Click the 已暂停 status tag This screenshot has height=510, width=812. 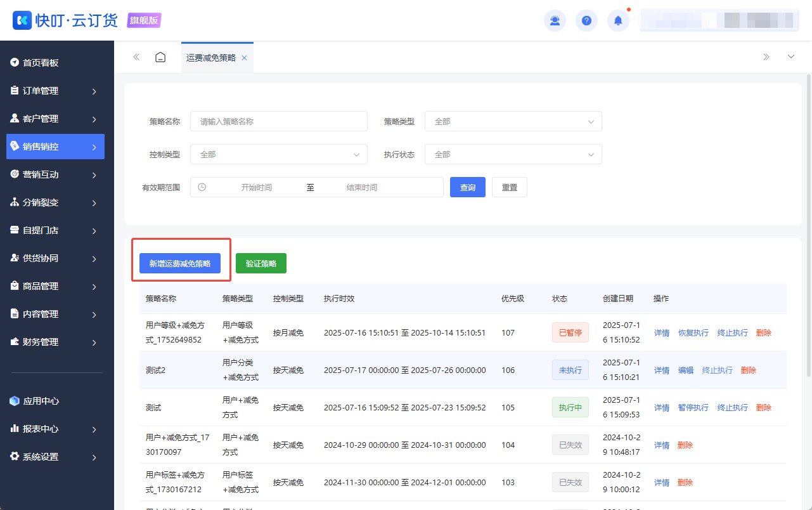coord(570,332)
